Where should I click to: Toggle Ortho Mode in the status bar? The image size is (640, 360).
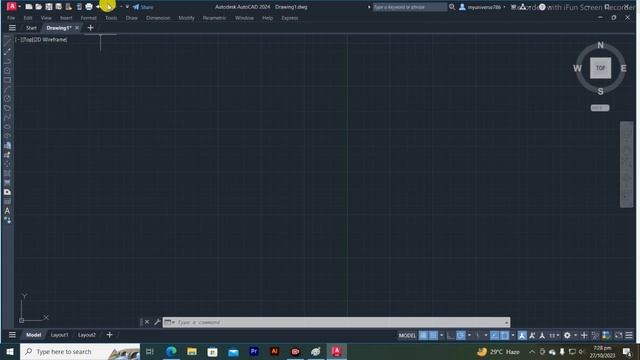[450, 336]
